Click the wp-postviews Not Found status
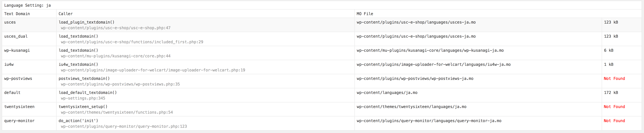The image size is (644, 133). click(x=614, y=78)
